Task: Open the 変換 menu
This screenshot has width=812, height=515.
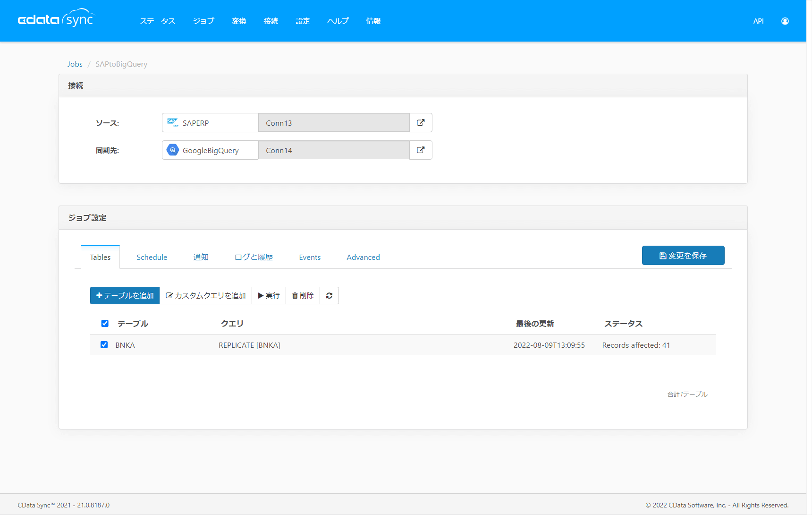Action: click(x=239, y=21)
